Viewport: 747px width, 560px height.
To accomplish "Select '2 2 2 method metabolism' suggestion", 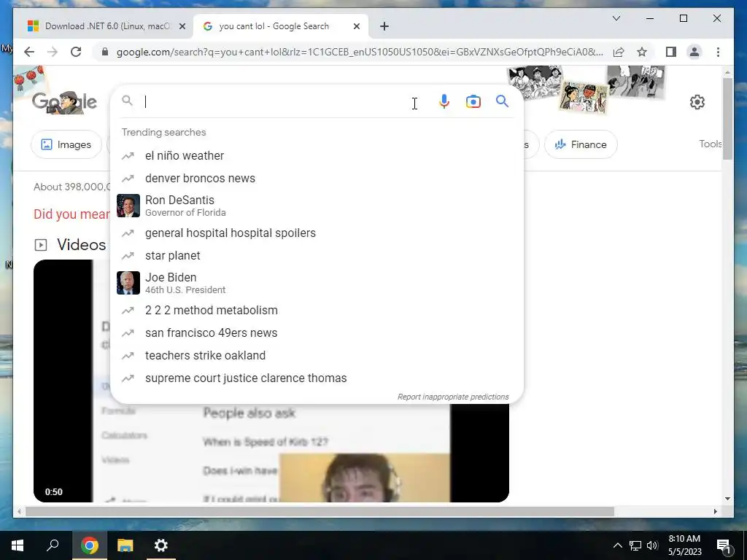I will [317, 310].
